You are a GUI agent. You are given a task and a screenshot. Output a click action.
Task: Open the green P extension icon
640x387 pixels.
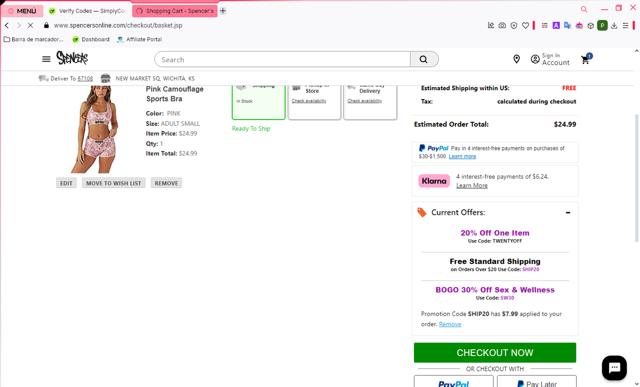[602, 25]
